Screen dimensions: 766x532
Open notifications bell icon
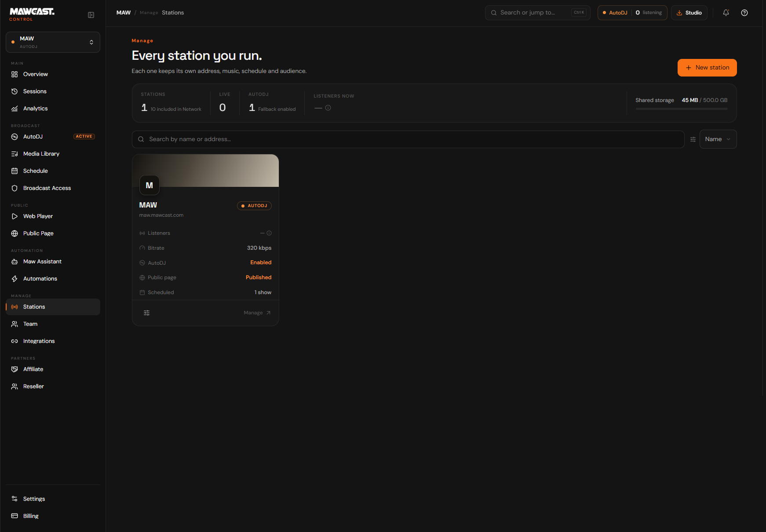(726, 13)
